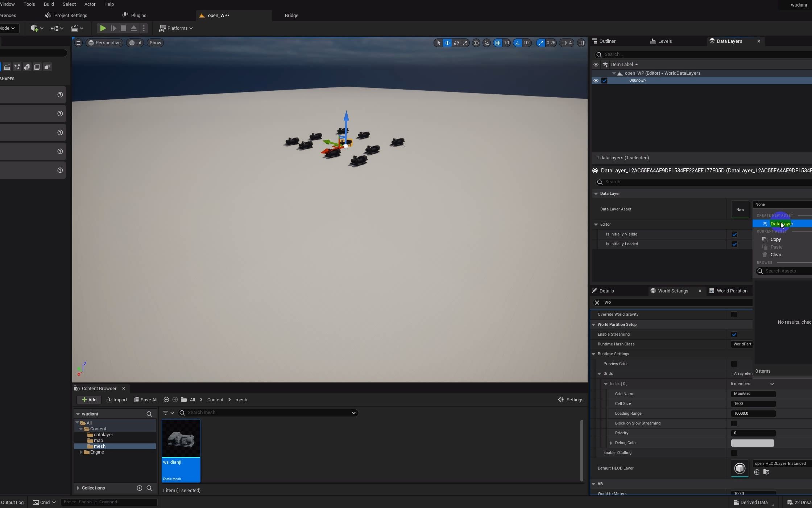Toggle visibility eye of Unknown data layer
The height and width of the screenshot is (508, 812).
coord(596,81)
